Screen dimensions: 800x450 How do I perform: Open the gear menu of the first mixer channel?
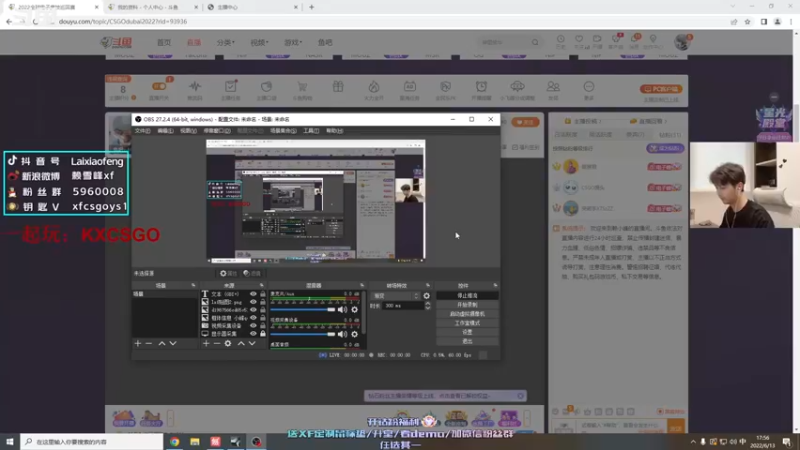point(355,310)
